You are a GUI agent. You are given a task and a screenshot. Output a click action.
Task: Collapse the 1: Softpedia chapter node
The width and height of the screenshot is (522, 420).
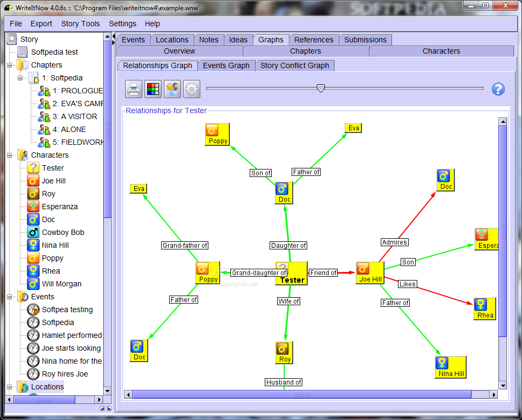[20, 78]
